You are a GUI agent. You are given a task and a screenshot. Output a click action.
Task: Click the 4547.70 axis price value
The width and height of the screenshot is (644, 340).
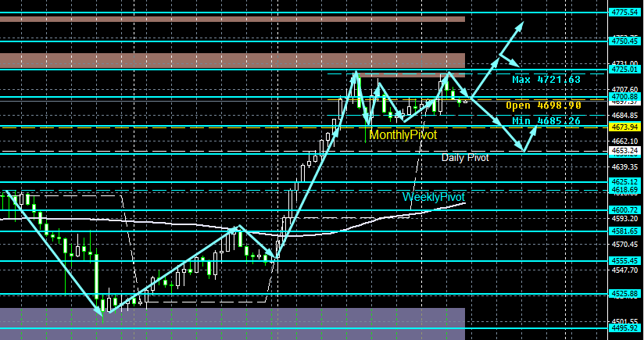point(624,270)
